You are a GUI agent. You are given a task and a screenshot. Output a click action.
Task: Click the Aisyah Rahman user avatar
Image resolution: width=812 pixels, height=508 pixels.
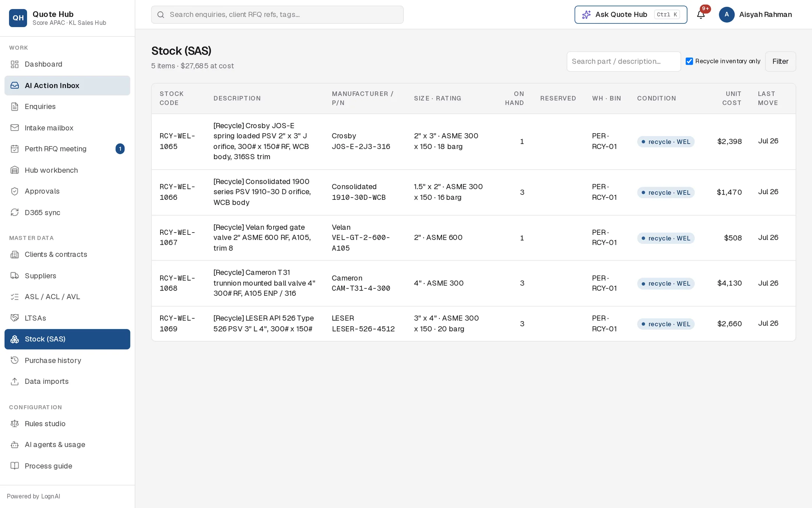click(x=727, y=15)
